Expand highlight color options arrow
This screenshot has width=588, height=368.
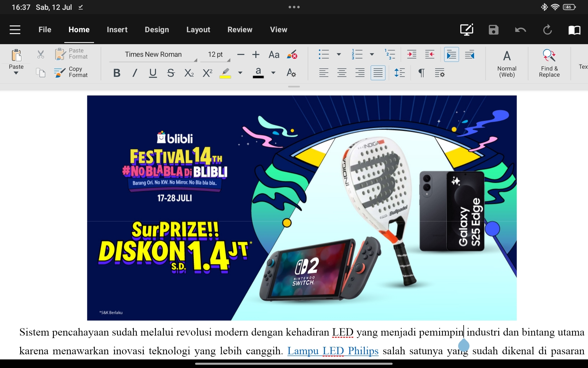(x=240, y=73)
